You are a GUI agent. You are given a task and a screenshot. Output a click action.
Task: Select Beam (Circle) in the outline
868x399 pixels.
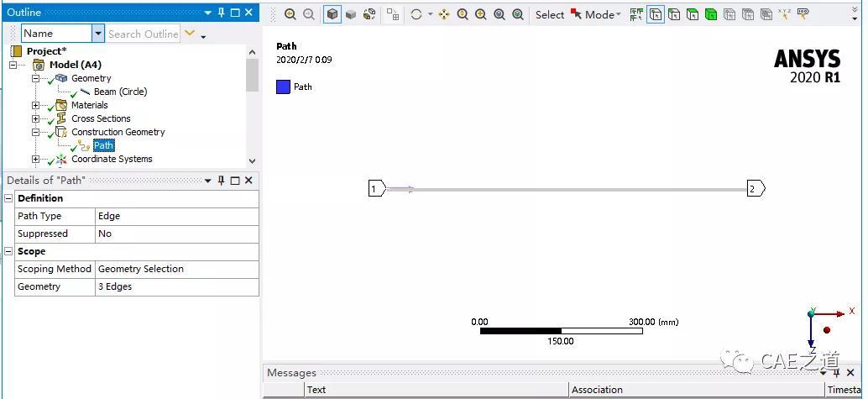120,92
